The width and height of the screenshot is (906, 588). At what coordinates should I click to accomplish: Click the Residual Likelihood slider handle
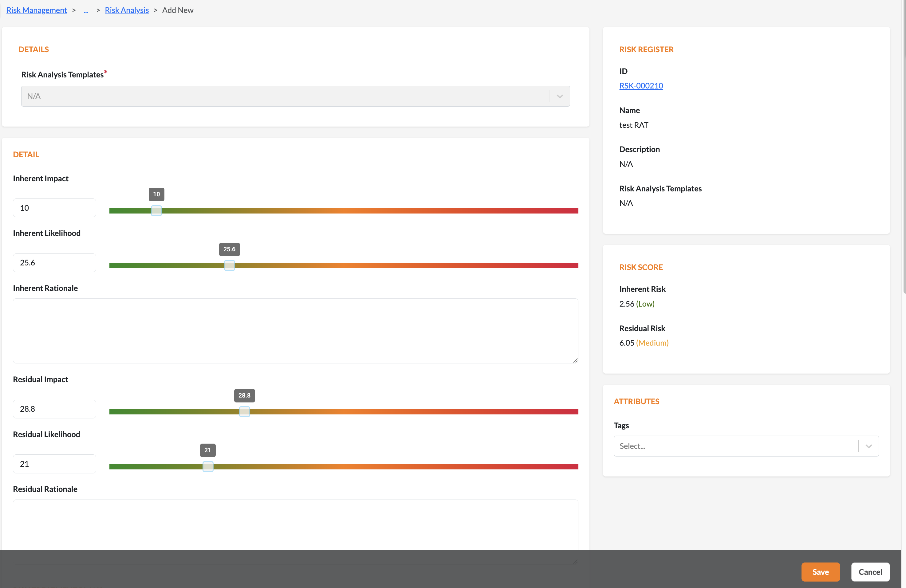click(208, 467)
